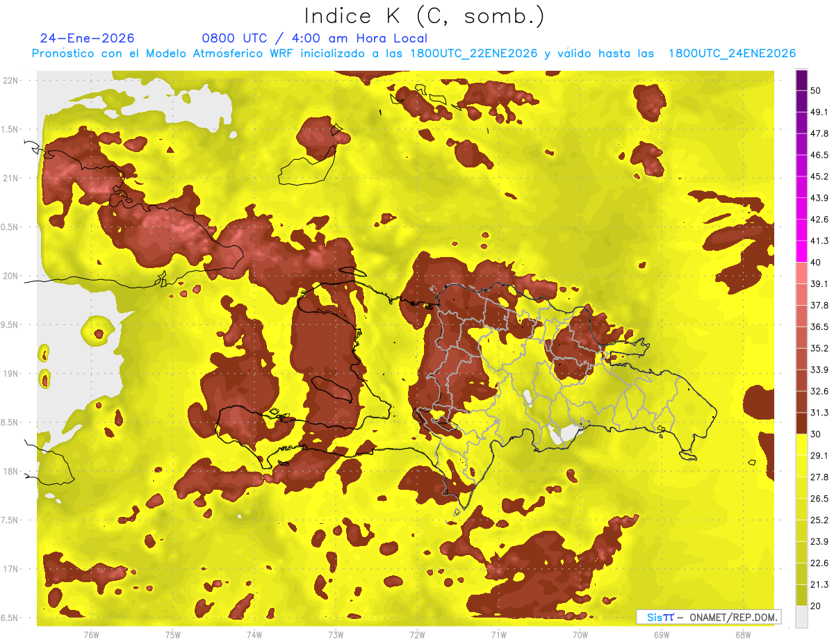
Task: Click the colorbar value '36.5'
Action: [819, 327]
